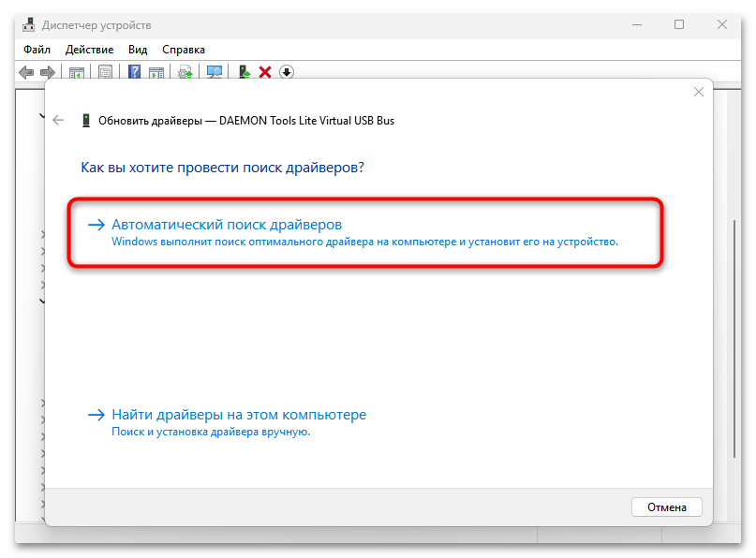Click the circled down-arrow disable device icon
Image resolution: width=756 pixels, height=558 pixels.
point(287,72)
